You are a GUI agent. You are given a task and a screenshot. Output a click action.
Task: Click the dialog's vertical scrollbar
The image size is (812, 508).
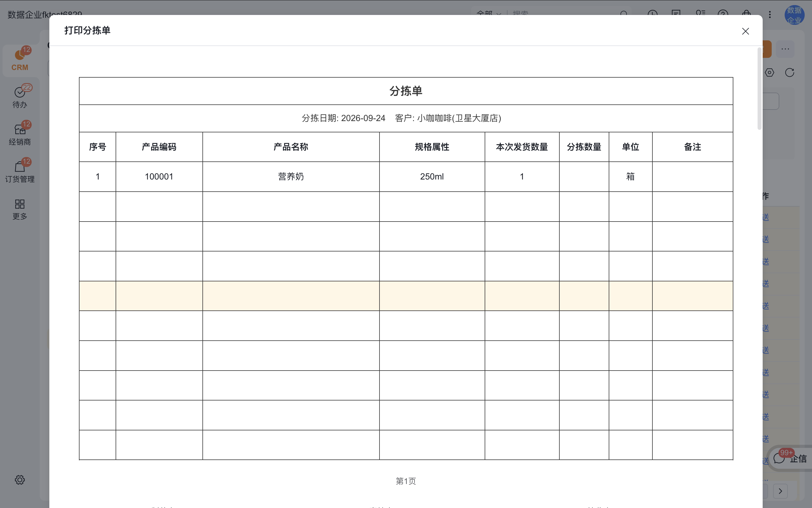tap(759, 88)
